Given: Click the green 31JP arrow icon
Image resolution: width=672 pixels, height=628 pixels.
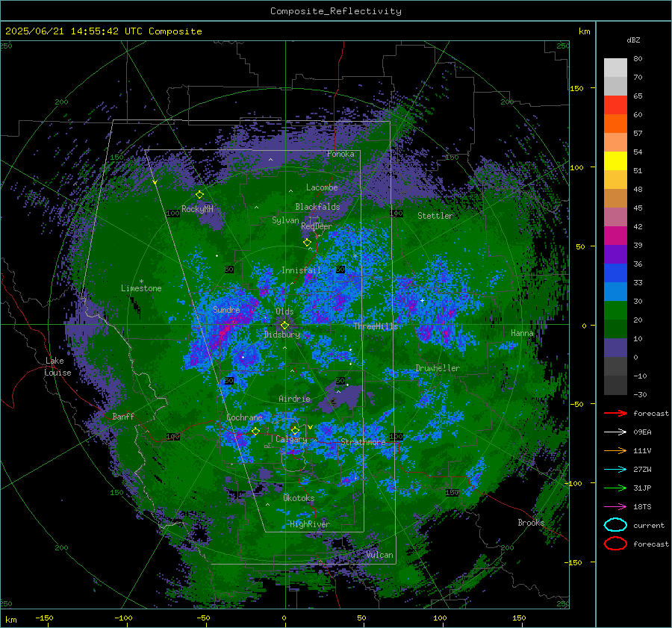Looking at the screenshot, I should coord(615,488).
